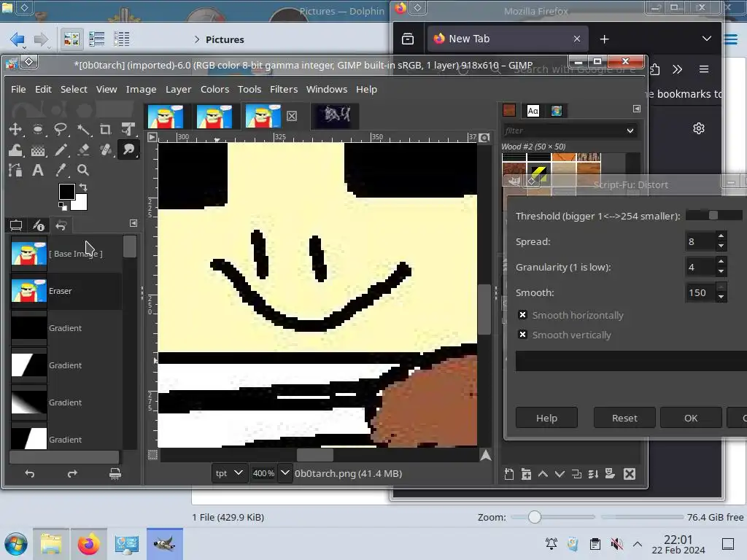Clear undo history with the shredder icon
Image resolution: width=747 pixels, height=560 pixels.
pyautogui.click(x=115, y=474)
